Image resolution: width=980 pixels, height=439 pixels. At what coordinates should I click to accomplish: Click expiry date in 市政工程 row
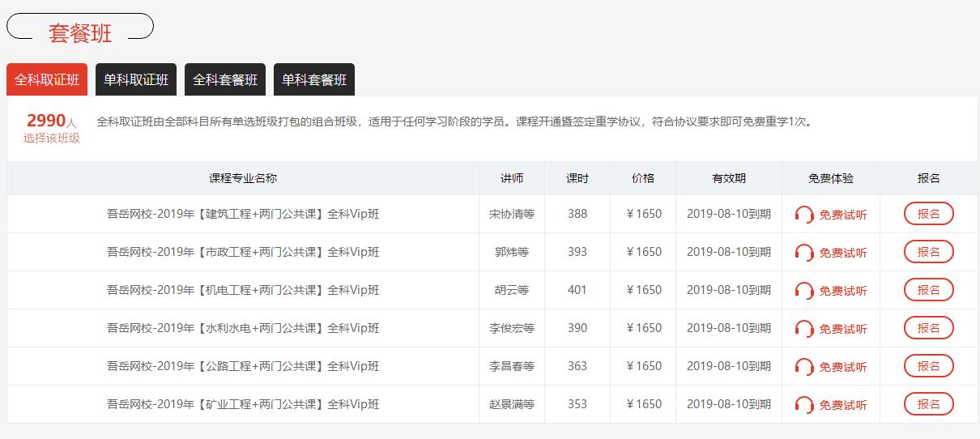729,252
